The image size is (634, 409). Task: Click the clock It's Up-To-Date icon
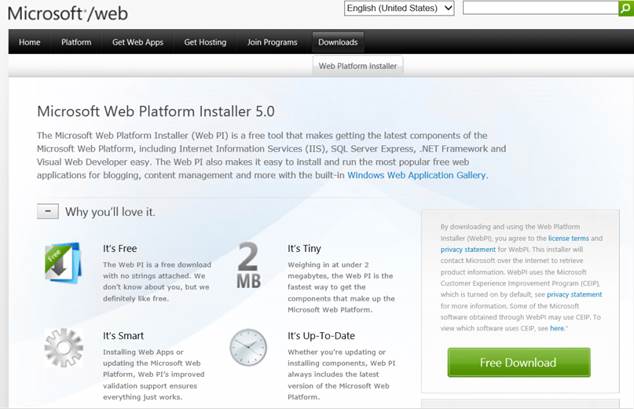248,348
